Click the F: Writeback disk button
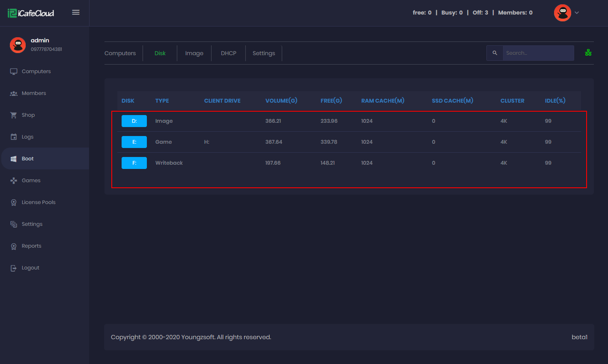 pyautogui.click(x=134, y=163)
